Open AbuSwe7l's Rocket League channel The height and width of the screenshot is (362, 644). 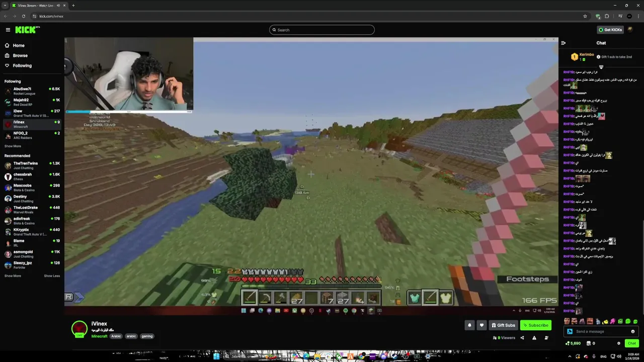32,91
